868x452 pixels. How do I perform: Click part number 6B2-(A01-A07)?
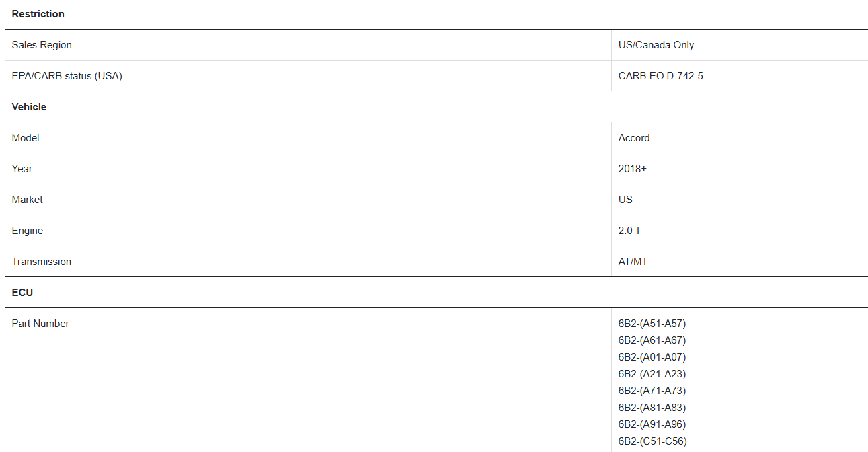click(652, 357)
